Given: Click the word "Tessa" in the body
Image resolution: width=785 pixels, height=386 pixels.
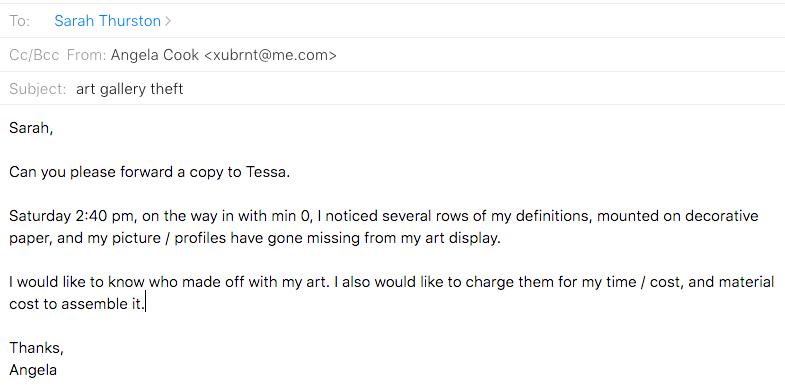Looking at the screenshot, I should click(x=266, y=172).
